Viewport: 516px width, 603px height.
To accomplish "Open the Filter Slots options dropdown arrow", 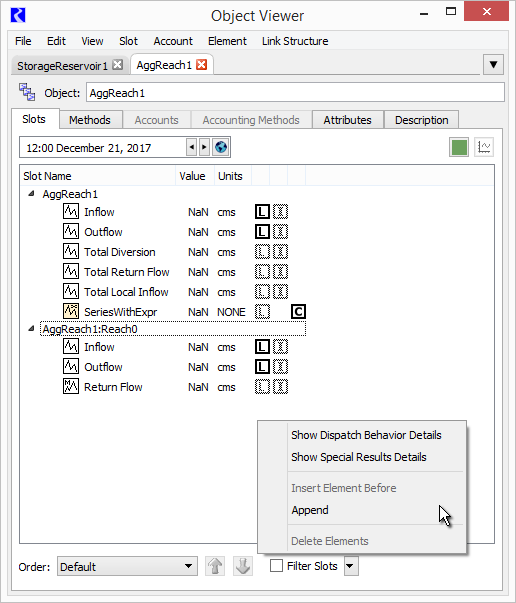I will (351, 566).
